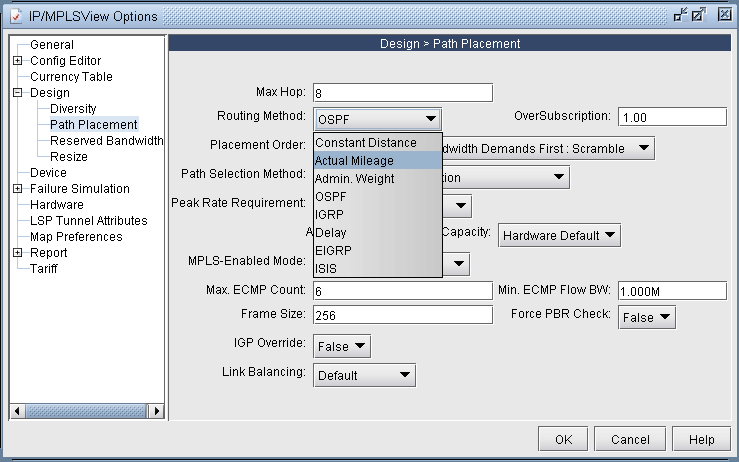
Task: Choose Actual Mileage from routing list
Action: (x=377, y=161)
